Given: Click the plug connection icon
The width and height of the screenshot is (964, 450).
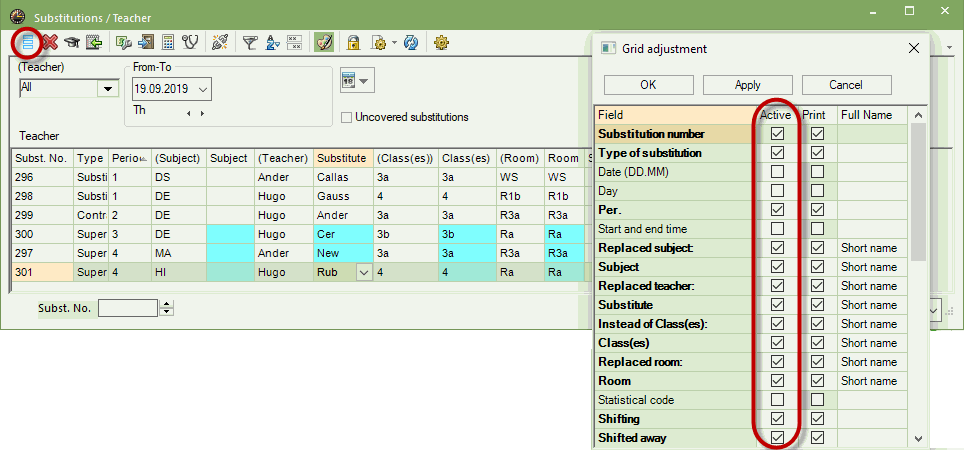Looking at the screenshot, I should pos(219,42).
